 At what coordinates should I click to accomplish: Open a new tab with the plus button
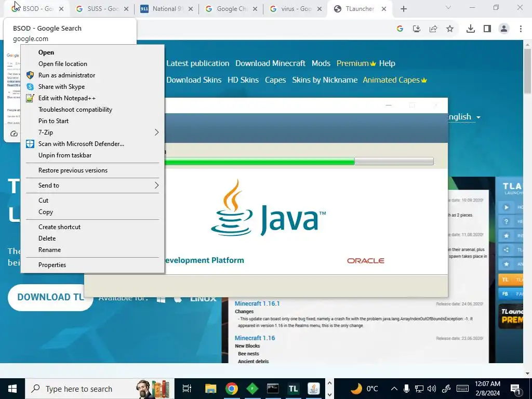pos(403,9)
